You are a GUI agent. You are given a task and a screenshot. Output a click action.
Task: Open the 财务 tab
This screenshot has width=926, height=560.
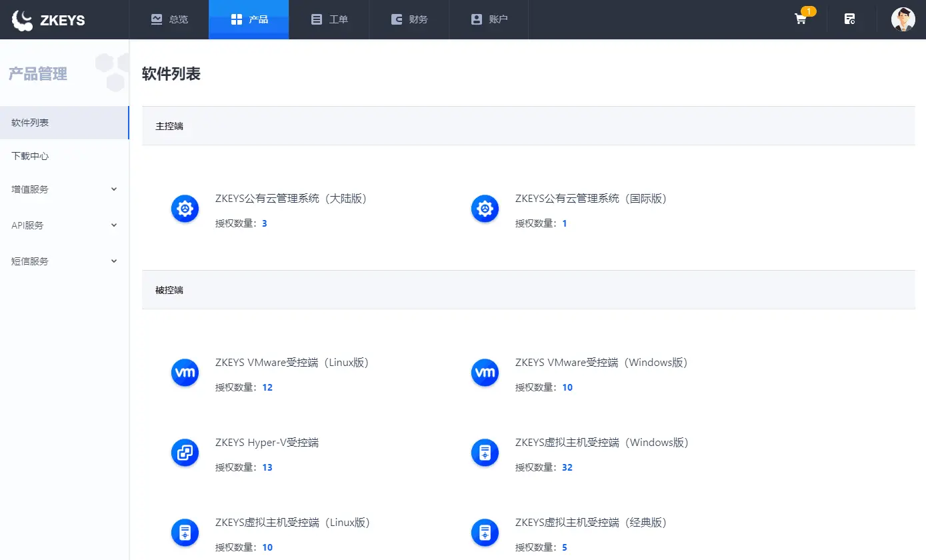click(409, 19)
